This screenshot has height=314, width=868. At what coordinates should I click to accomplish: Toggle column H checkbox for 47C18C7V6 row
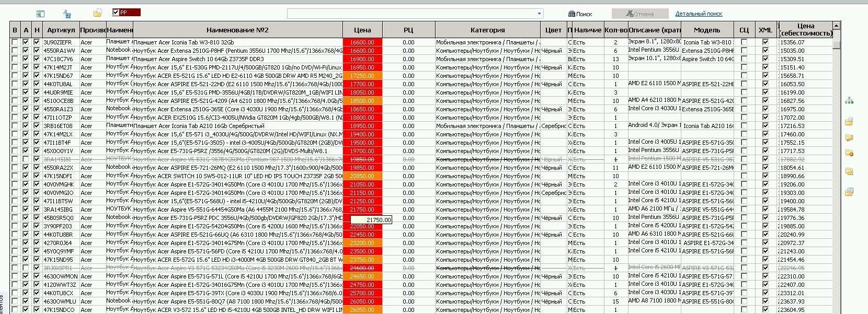pos(37,59)
